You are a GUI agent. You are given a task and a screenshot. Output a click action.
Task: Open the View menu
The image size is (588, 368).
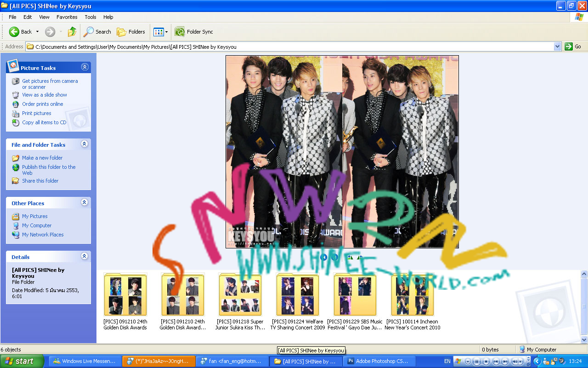pos(44,17)
